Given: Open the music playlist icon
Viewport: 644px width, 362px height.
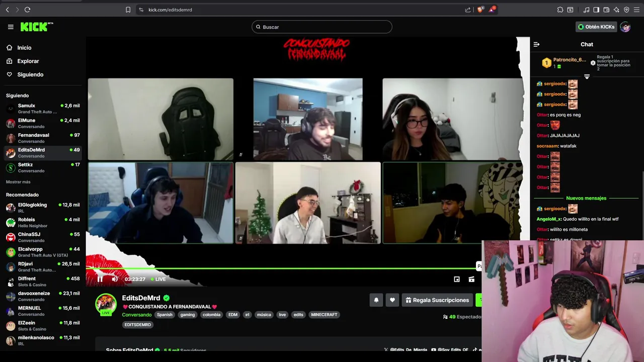Looking at the screenshot, I should point(586,10).
